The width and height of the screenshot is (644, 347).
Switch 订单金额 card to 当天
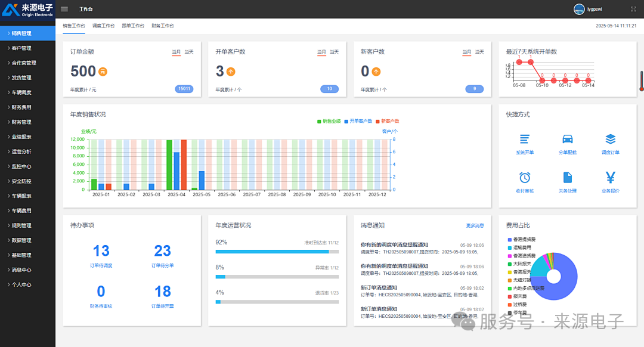(x=189, y=52)
